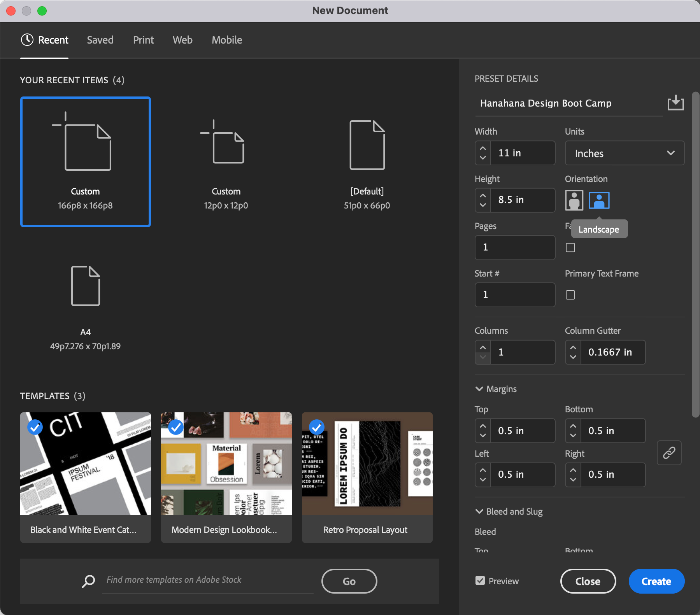The height and width of the screenshot is (615, 700).
Task: Click the Top margin field
Action: coord(523,431)
